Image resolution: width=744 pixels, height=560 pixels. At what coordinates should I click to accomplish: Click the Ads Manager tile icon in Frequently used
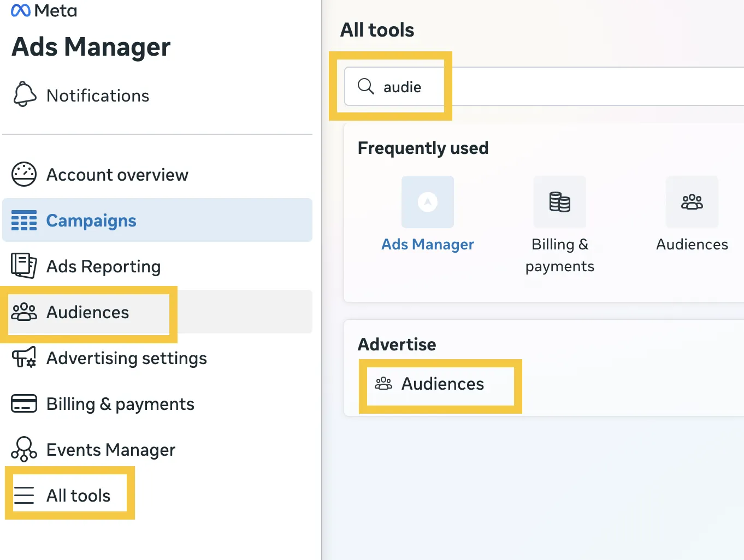428,202
